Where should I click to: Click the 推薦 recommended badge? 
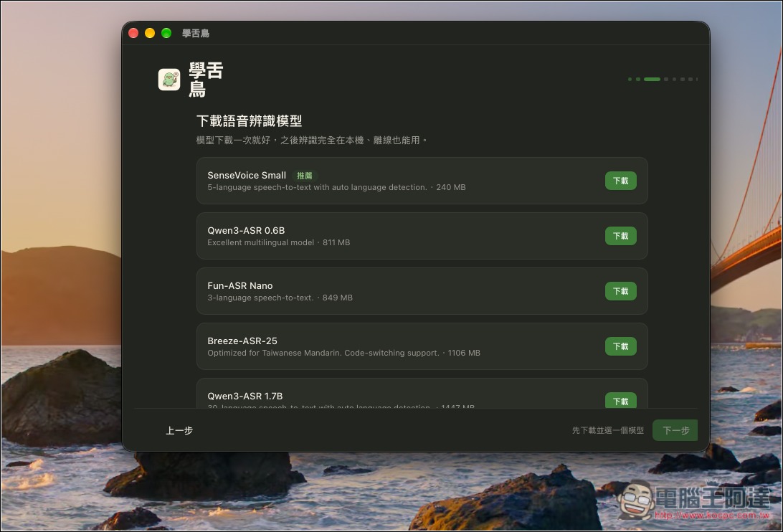[305, 176]
